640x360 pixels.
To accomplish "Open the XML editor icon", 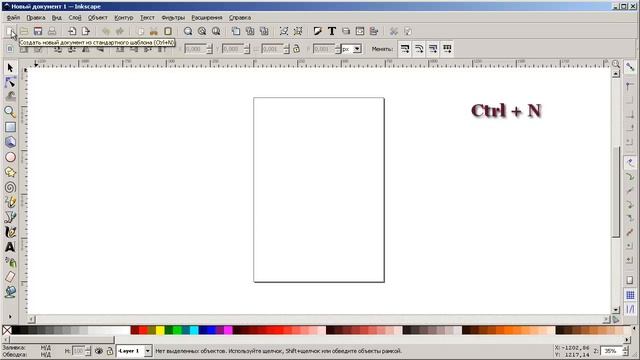I will pyautogui.click(x=360, y=31).
